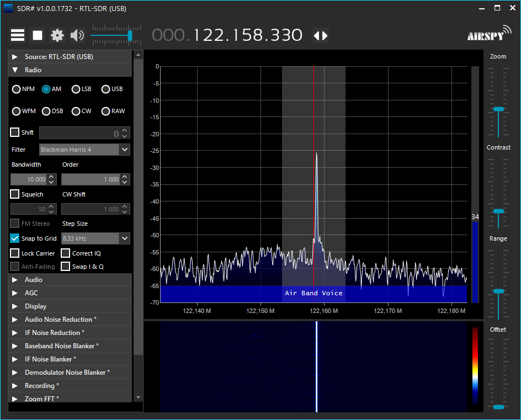Viewport: 521px width, 420px height.
Task: Expand the Recording panel
Action: 70,386
